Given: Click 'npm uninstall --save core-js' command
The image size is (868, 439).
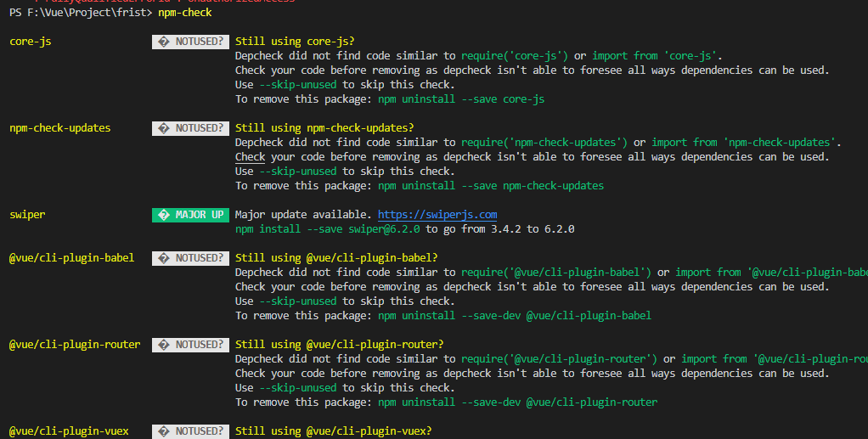Looking at the screenshot, I should tap(461, 99).
